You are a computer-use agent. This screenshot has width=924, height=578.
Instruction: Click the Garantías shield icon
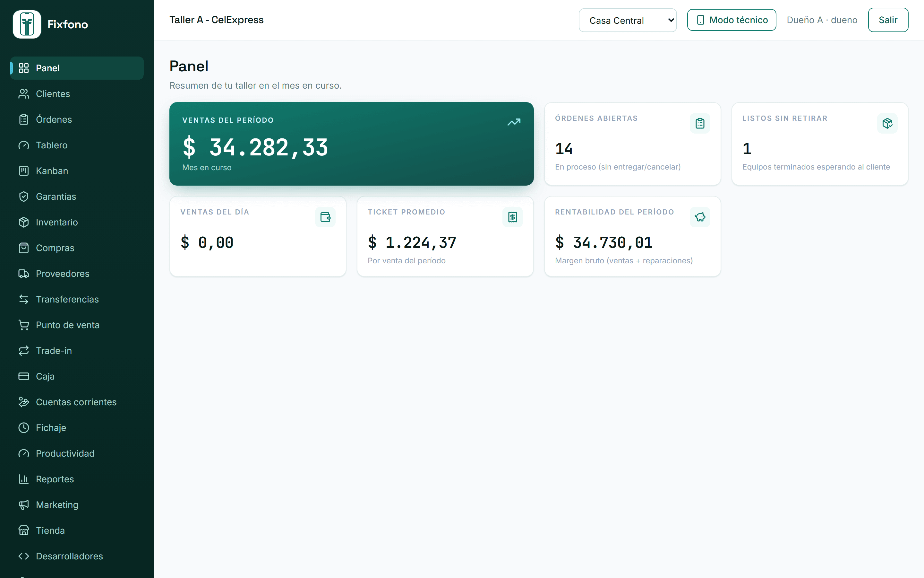click(x=24, y=197)
